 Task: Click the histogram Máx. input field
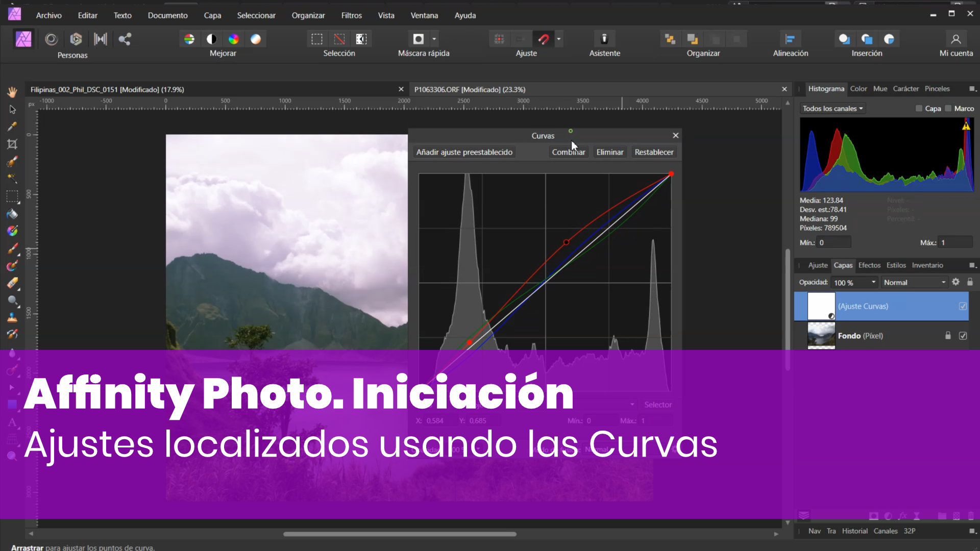click(955, 242)
